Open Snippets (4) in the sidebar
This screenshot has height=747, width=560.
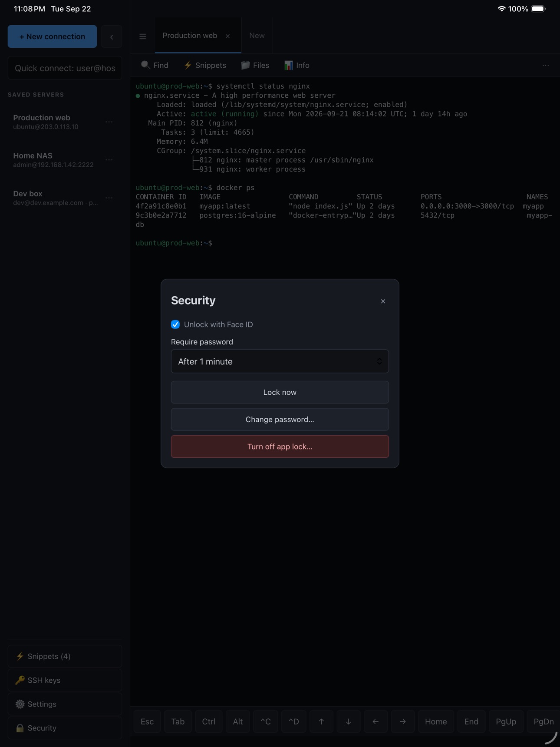[65, 656]
